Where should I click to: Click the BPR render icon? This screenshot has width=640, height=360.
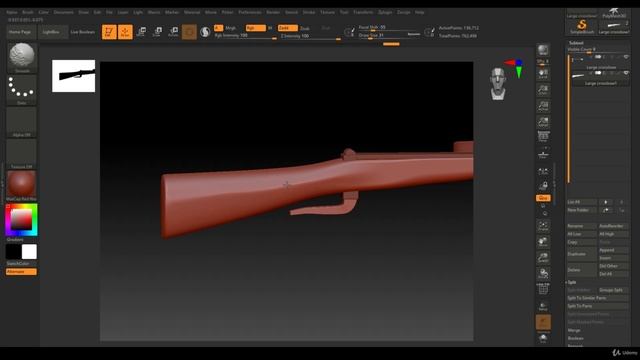[543, 50]
